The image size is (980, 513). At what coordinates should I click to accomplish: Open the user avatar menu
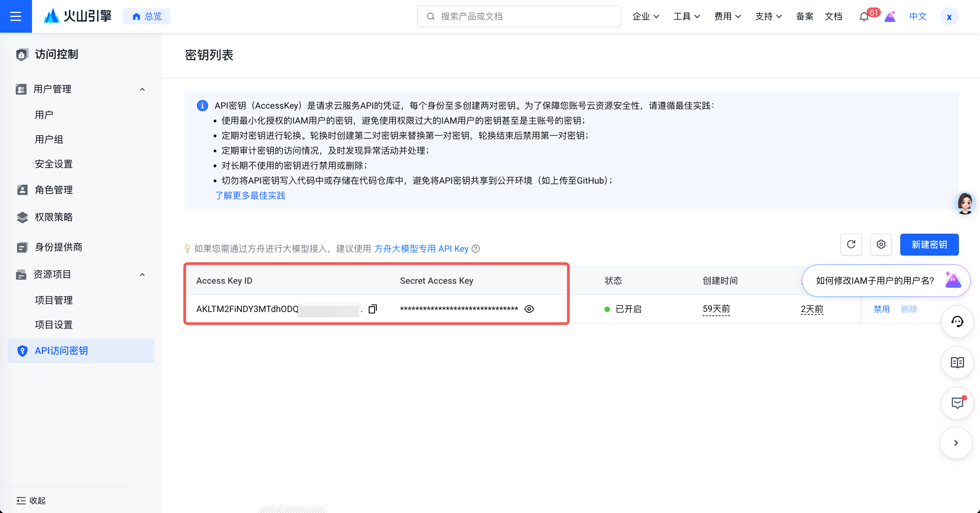(x=949, y=17)
